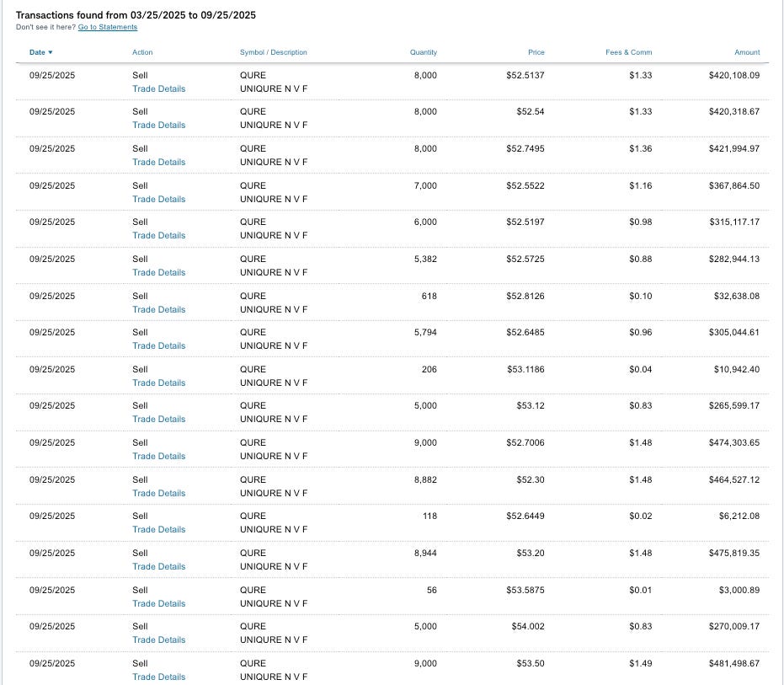Screen dimensions: 784x685
Task: Select the quantity 5,382
Action: (x=425, y=259)
